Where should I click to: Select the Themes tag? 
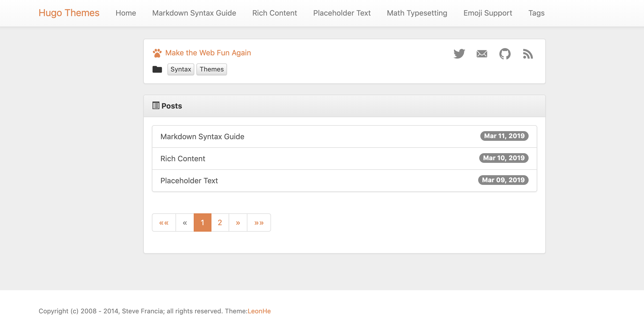coord(211,69)
